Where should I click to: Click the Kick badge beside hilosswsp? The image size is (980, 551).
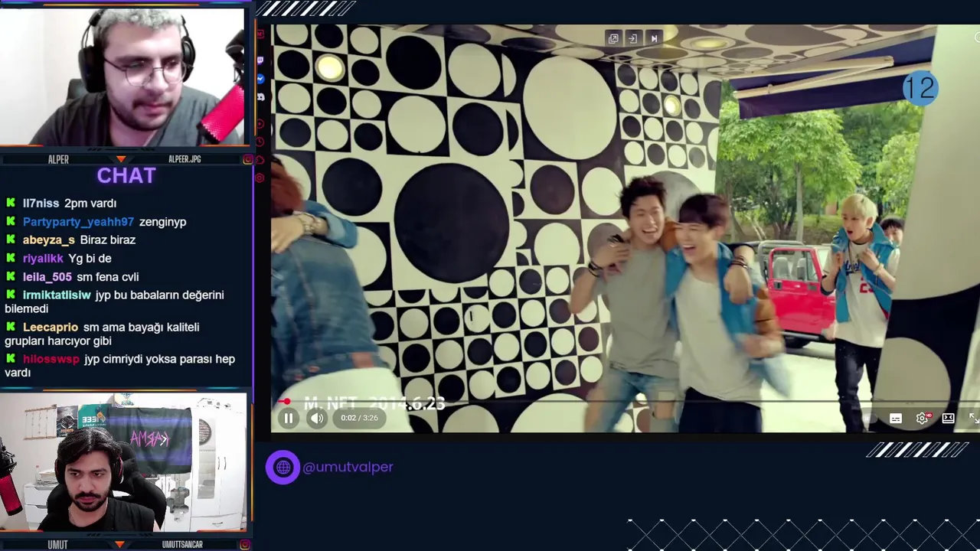(x=11, y=359)
